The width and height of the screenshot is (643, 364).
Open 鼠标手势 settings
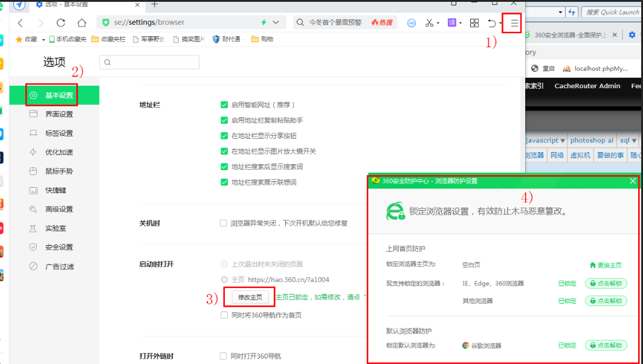(54, 171)
